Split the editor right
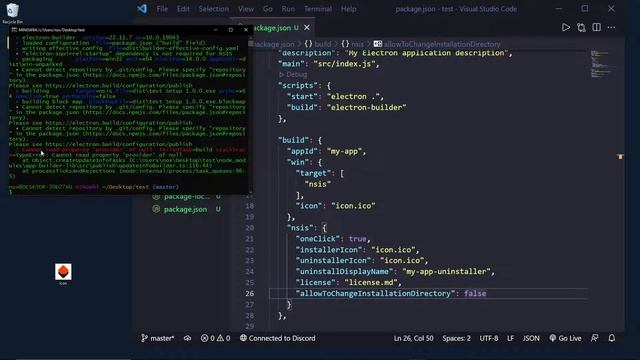This screenshot has width=640, height=360. [596, 27]
